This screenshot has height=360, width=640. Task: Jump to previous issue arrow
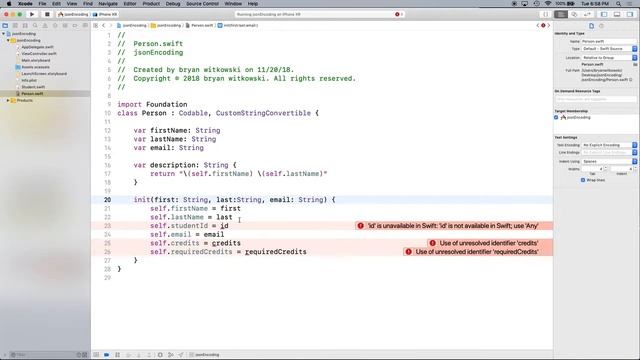(x=538, y=25)
